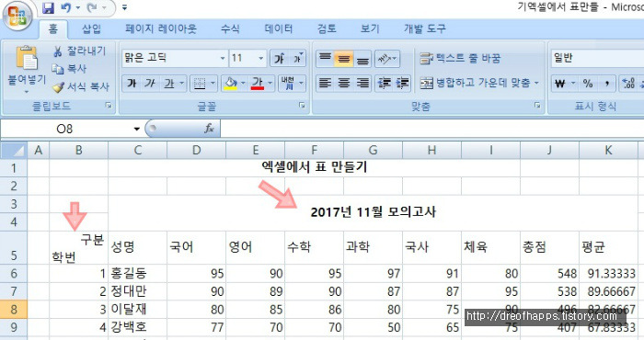Set bottom vertical alignment
The image size is (644, 340).
click(x=362, y=59)
